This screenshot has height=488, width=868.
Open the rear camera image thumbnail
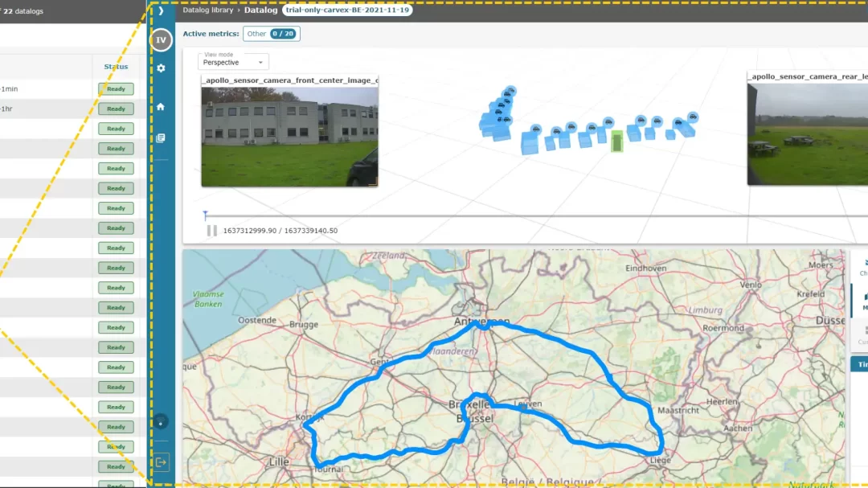click(x=807, y=134)
